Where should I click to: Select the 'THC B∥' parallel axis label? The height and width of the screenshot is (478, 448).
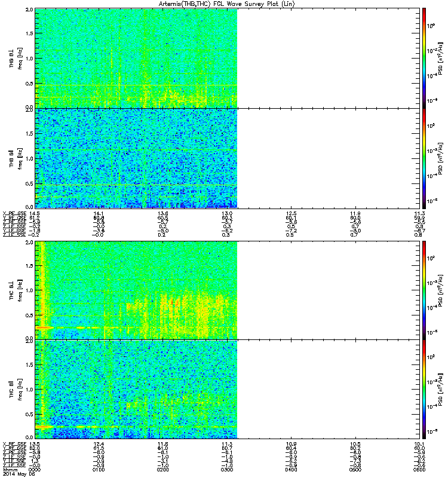click(11, 388)
